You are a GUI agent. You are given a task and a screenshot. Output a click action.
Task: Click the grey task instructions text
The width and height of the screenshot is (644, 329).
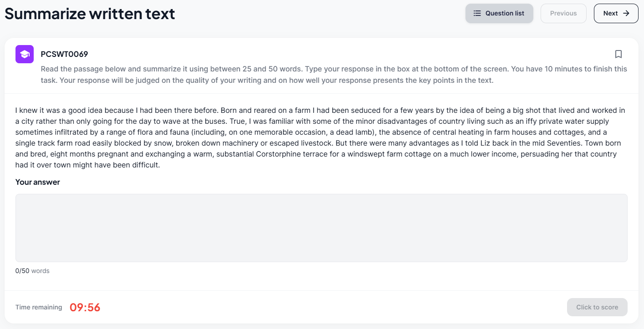[x=334, y=75]
